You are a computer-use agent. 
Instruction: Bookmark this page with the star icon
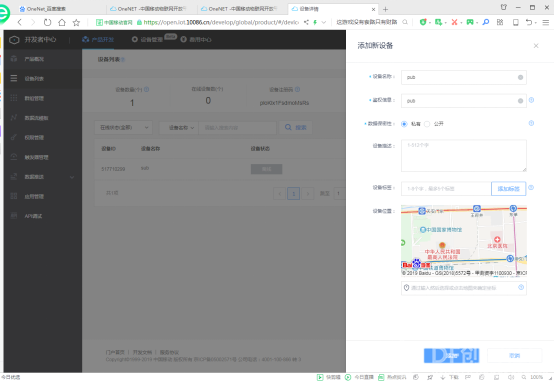click(x=76, y=22)
